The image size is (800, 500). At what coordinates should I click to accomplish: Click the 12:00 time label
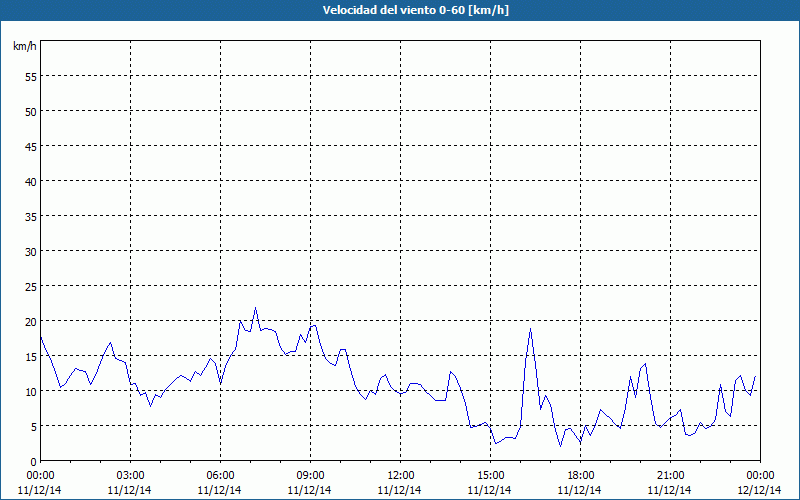(401, 476)
